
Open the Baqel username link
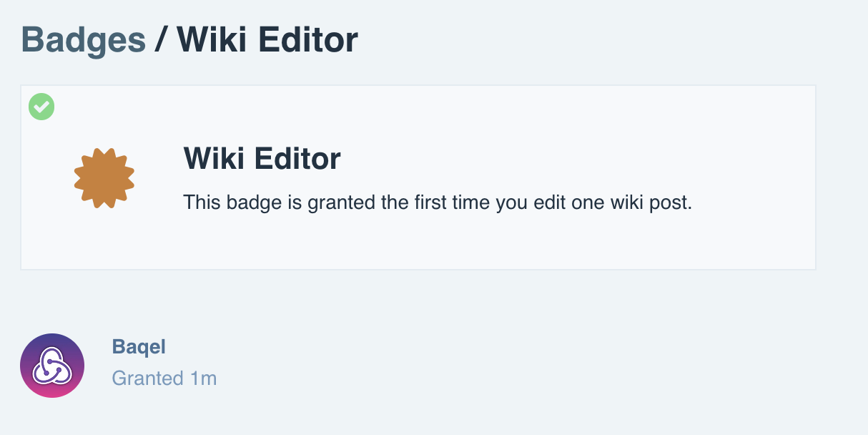[x=139, y=347]
